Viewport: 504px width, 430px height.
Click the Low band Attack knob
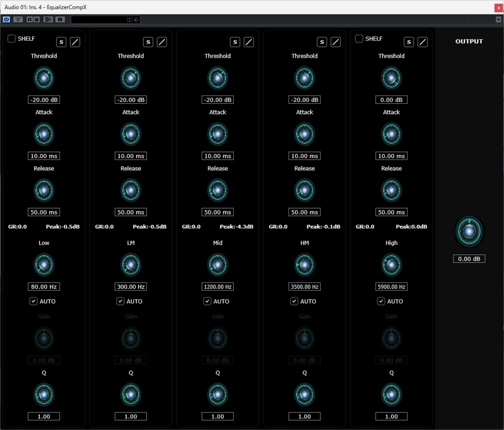tap(44, 134)
